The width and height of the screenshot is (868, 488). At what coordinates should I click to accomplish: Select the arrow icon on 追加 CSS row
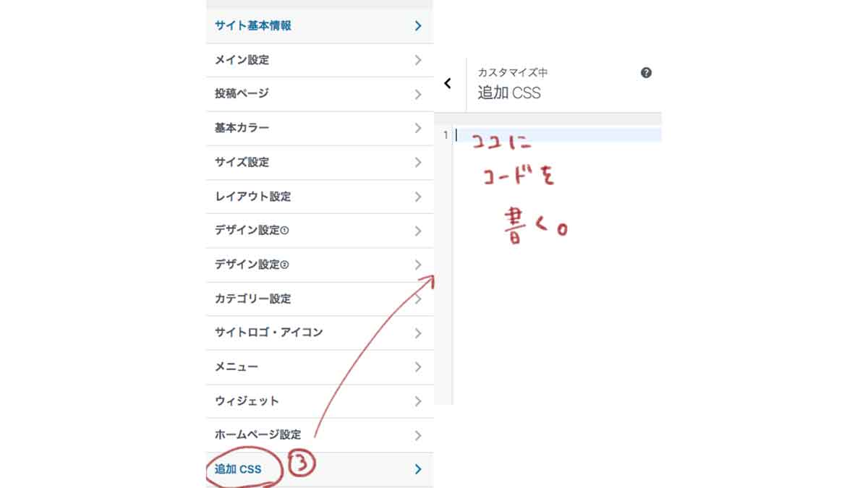417,468
